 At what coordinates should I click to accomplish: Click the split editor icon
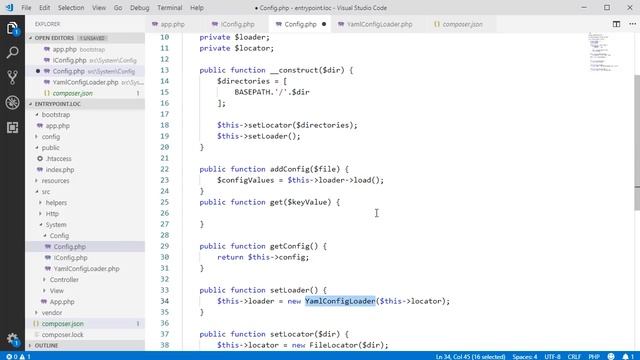(616, 24)
